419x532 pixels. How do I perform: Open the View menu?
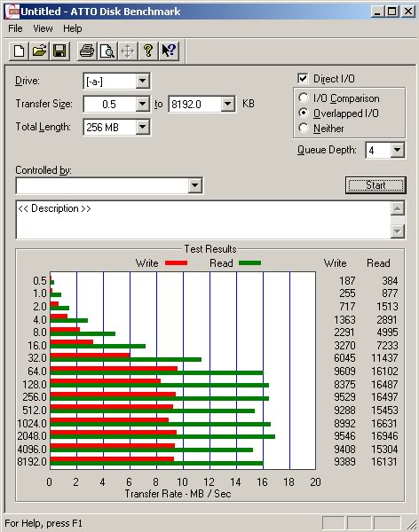[x=43, y=28]
